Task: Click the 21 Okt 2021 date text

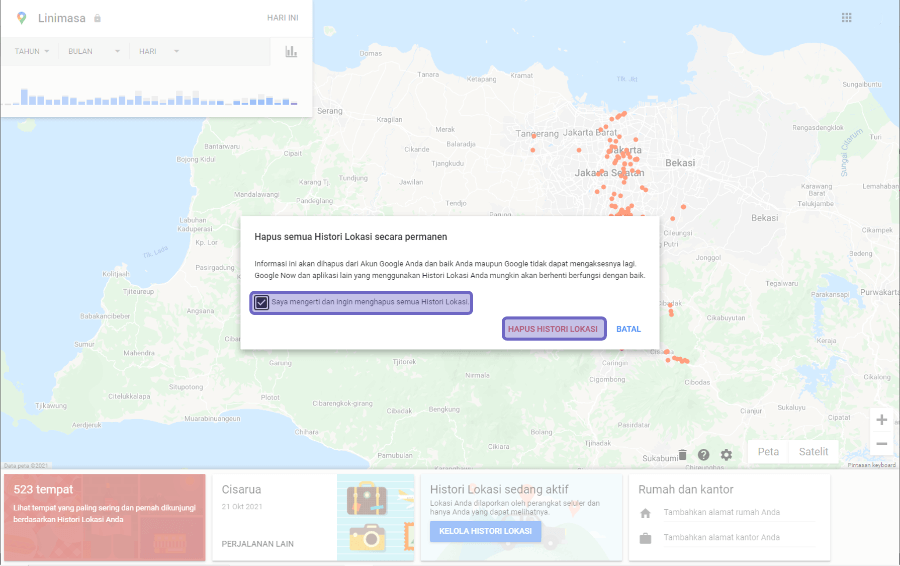Action: (242, 506)
